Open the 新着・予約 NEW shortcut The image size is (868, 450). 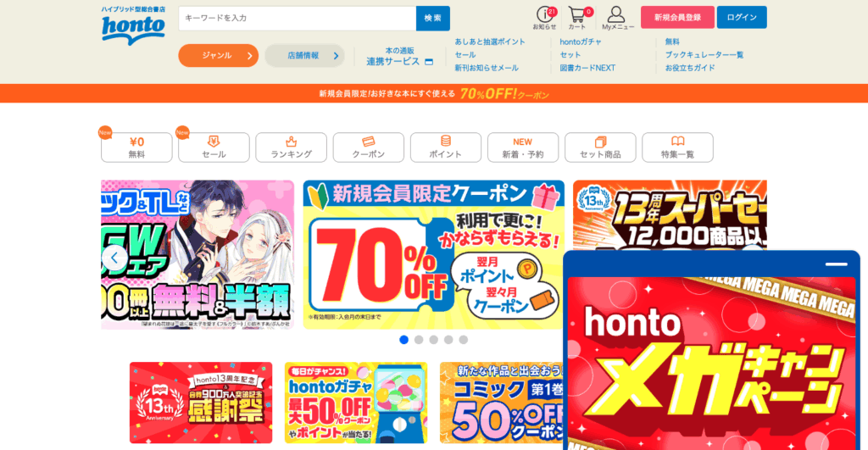tap(522, 147)
